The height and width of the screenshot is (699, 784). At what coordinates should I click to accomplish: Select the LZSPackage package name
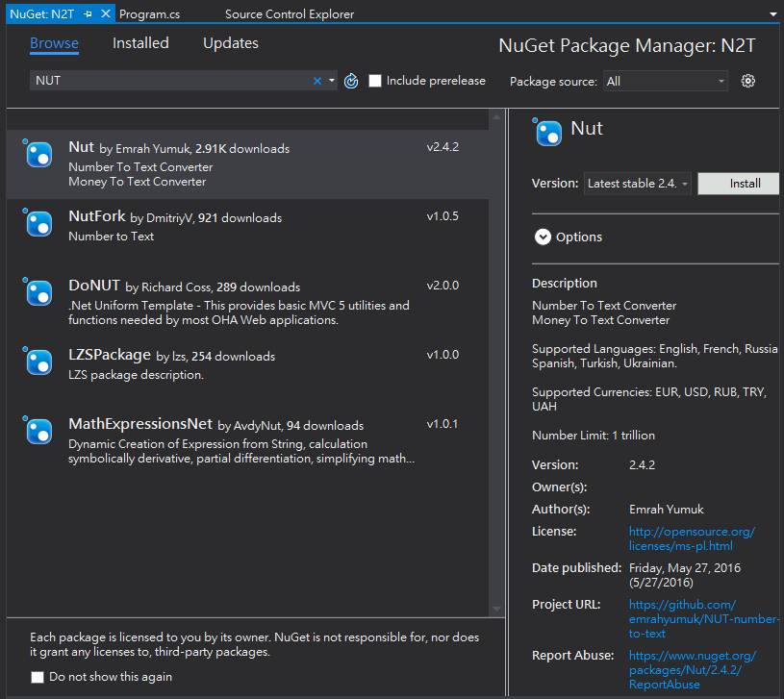tap(110, 355)
